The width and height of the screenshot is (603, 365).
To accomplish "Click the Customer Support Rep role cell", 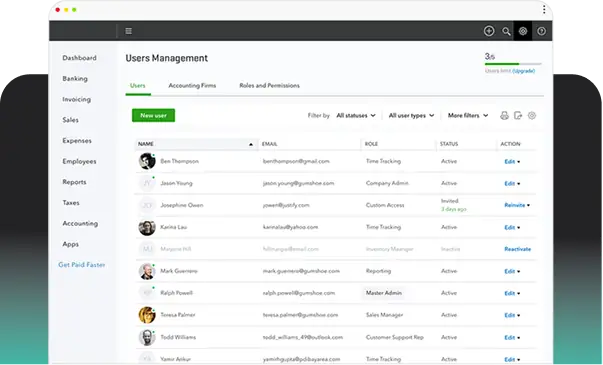I will pyautogui.click(x=395, y=337).
